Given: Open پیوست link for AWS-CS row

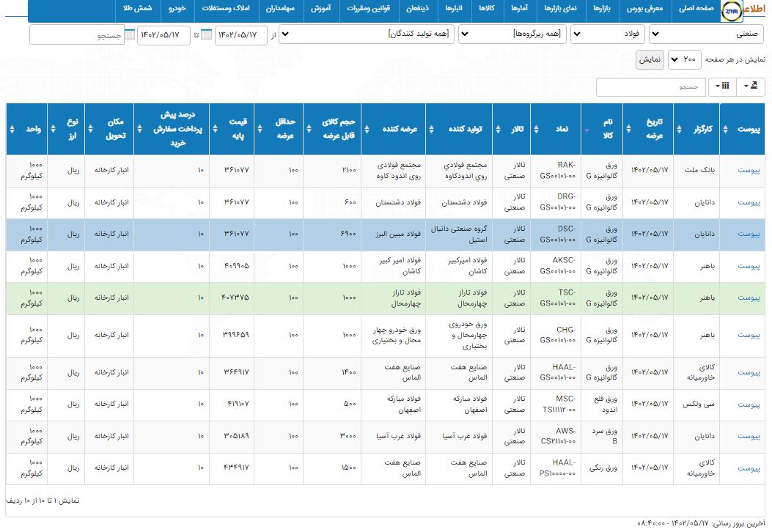Looking at the screenshot, I should [749, 437].
